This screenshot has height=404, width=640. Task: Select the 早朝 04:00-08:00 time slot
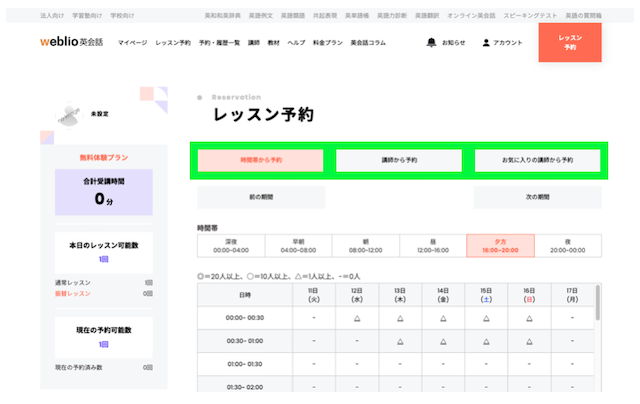coord(298,246)
